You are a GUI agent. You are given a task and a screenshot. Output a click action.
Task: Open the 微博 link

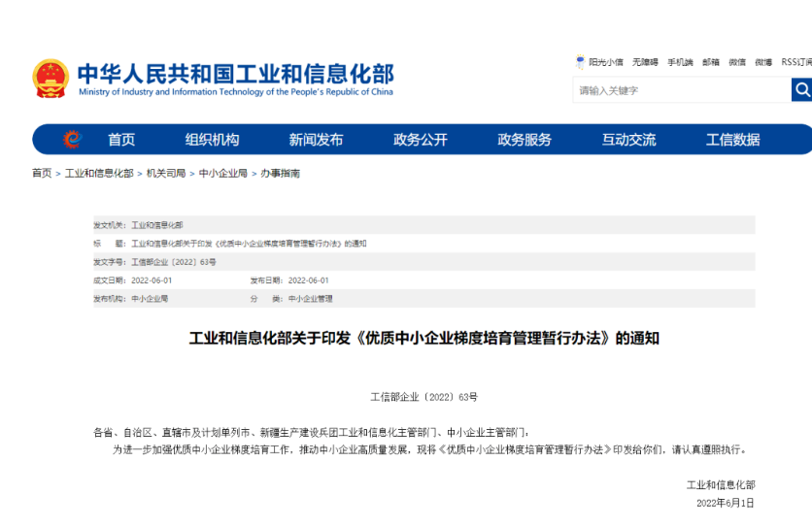(763, 62)
